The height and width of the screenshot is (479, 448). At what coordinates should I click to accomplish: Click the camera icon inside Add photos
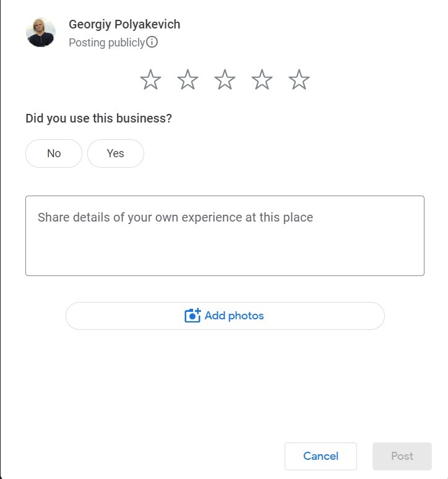click(x=192, y=316)
